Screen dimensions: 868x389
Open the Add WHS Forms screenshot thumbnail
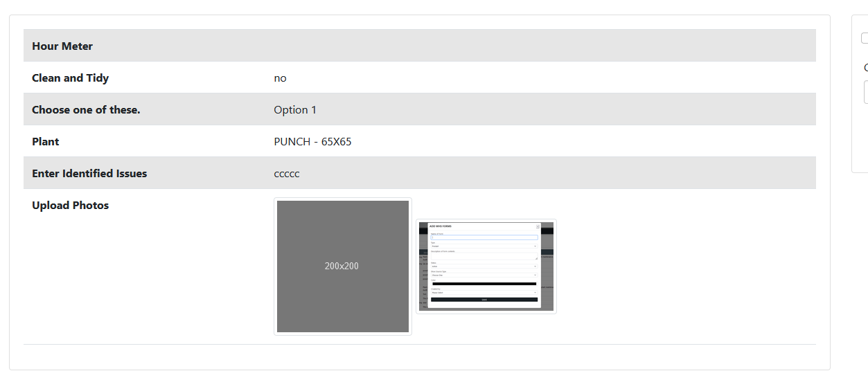click(486, 266)
